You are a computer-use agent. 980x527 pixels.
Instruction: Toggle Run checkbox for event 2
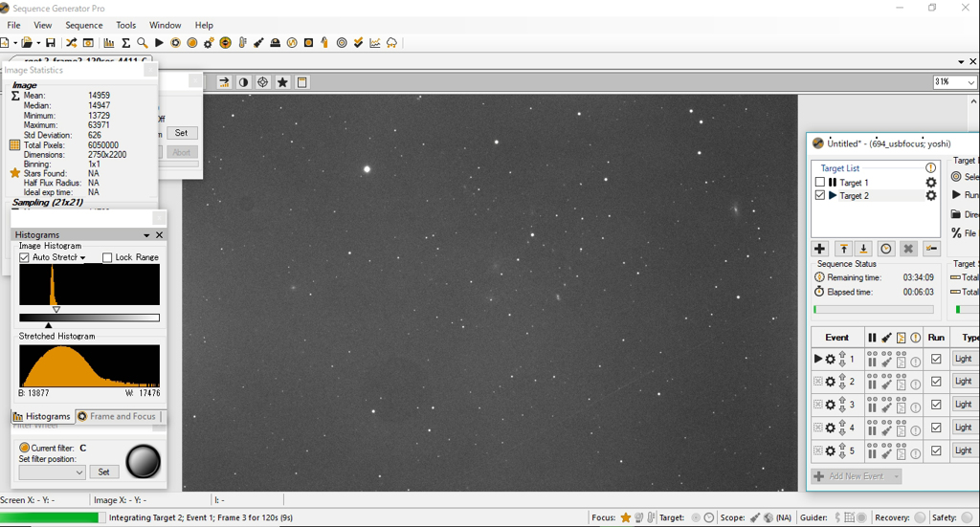click(936, 382)
